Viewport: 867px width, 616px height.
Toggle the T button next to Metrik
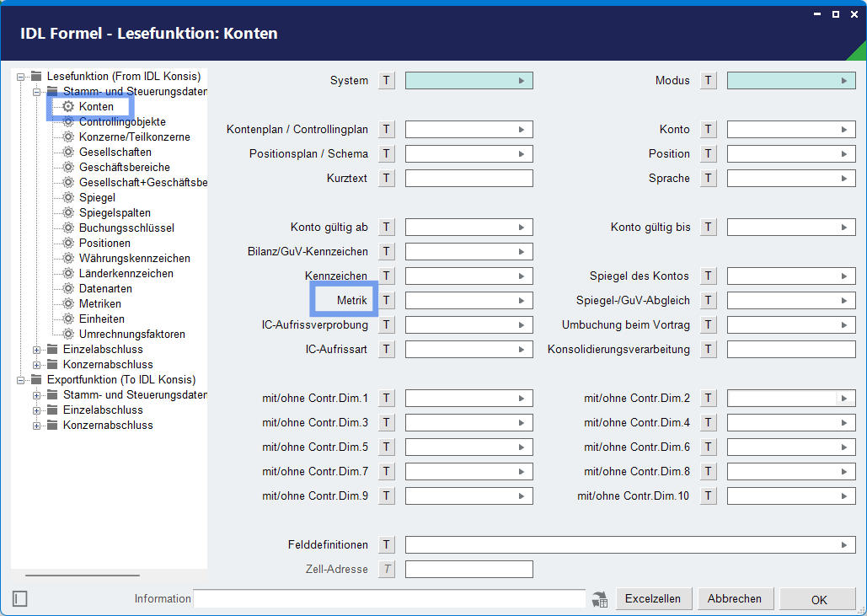click(x=387, y=300)
